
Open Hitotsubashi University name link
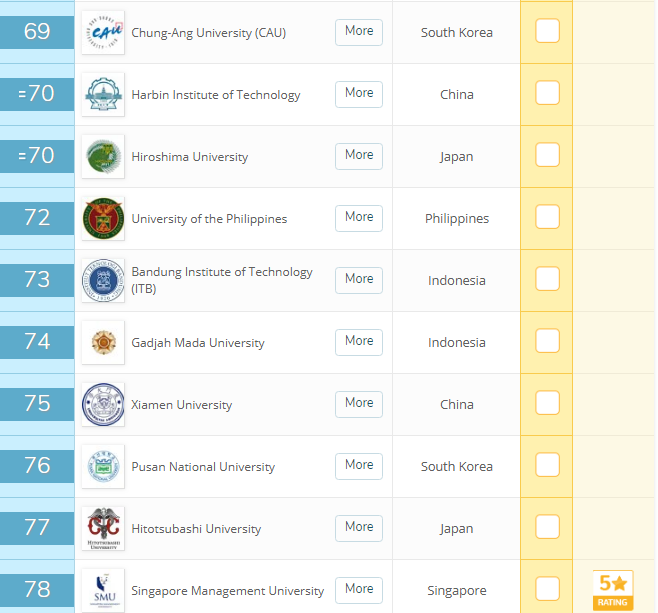(x=196, y=529)
